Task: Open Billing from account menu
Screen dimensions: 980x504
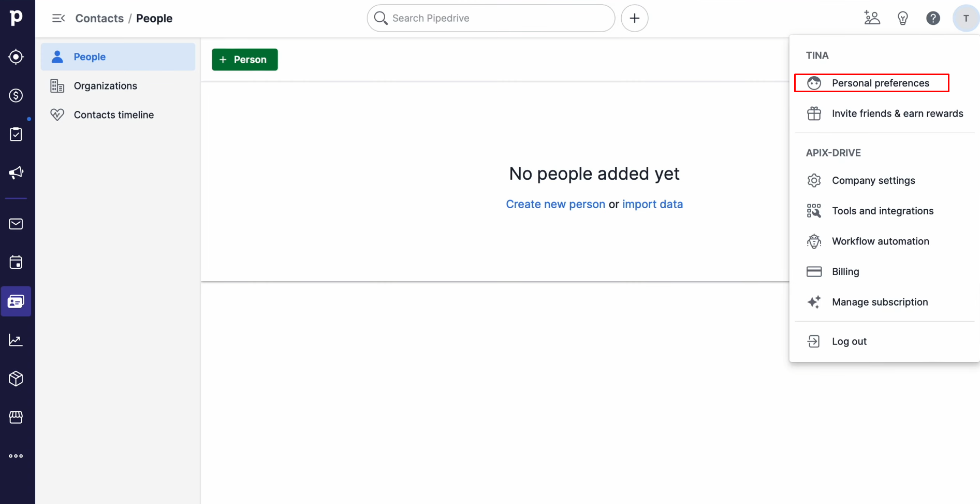Action: 885,271
